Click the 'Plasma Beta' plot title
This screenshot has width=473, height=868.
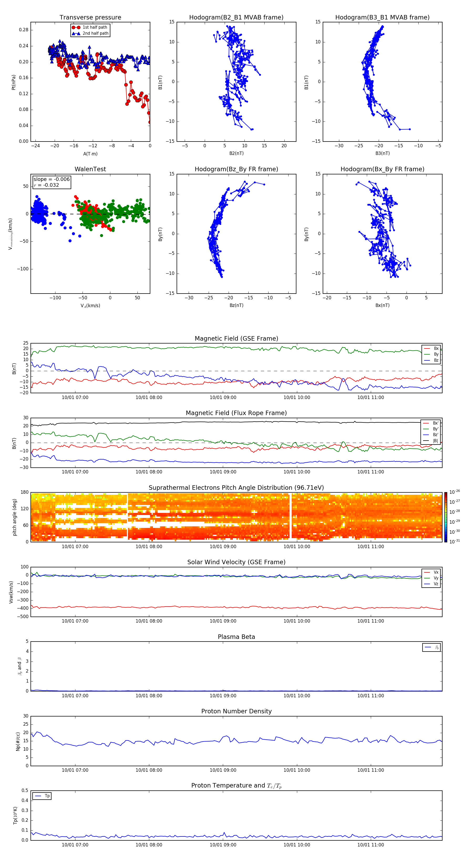tap(236, 637)
